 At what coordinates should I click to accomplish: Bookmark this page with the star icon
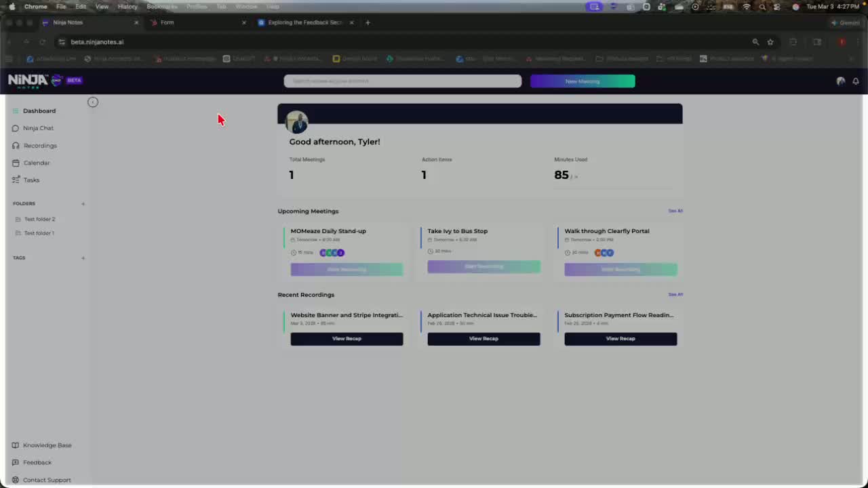(x=770, y=42)
